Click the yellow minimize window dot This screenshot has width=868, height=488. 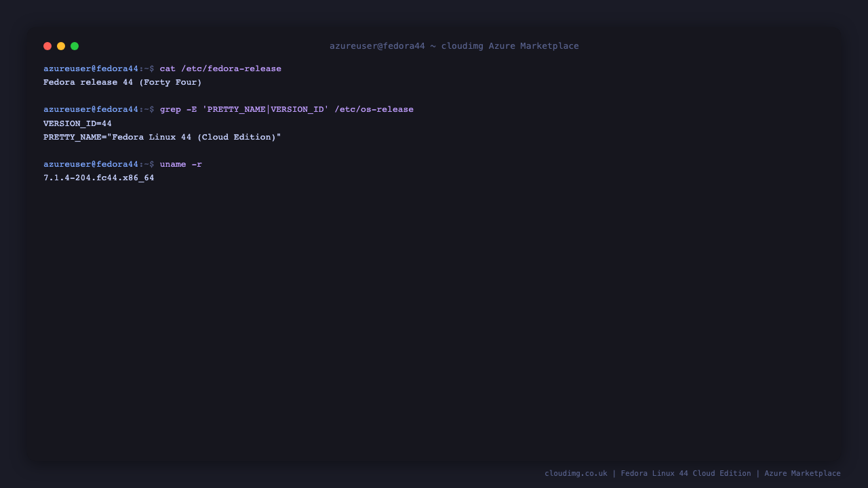61,46
